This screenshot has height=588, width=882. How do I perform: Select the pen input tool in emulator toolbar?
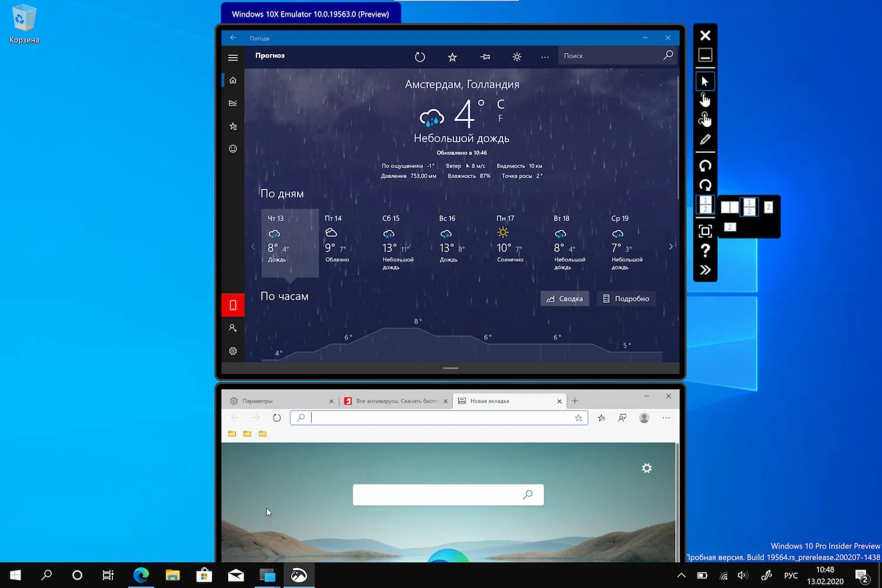pos(705,139)
